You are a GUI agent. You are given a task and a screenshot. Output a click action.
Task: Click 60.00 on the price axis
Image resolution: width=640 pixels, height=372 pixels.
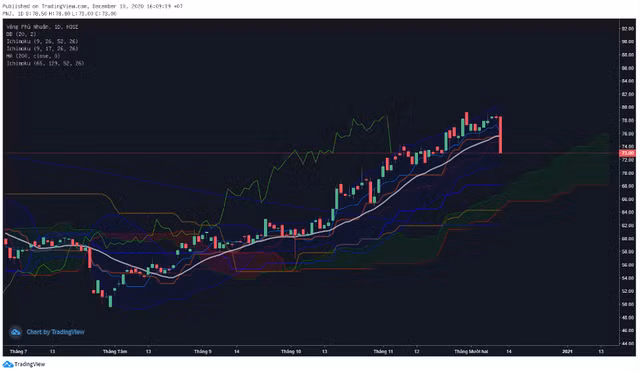pos(627,239)
